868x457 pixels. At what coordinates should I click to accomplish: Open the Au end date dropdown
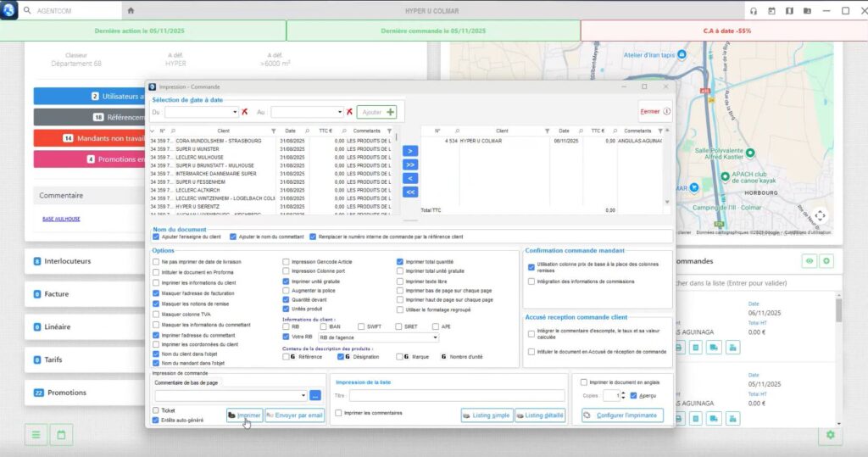point(339,112)
